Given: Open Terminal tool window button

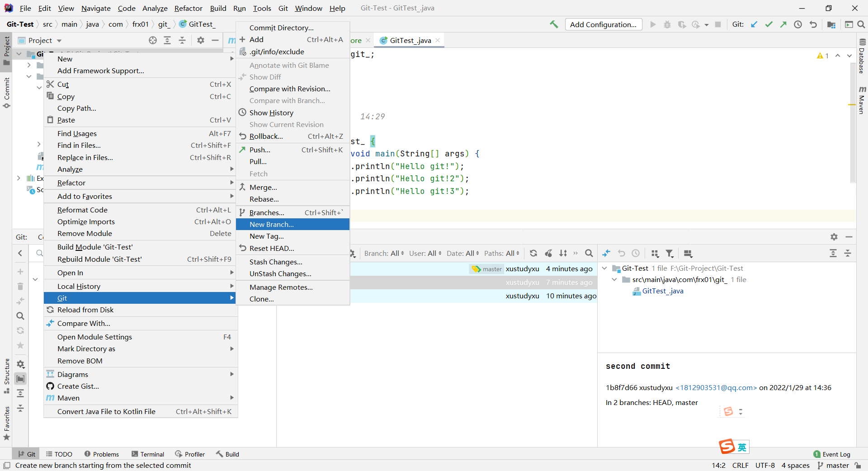Looking at the screenshot, I should (148, 454).
